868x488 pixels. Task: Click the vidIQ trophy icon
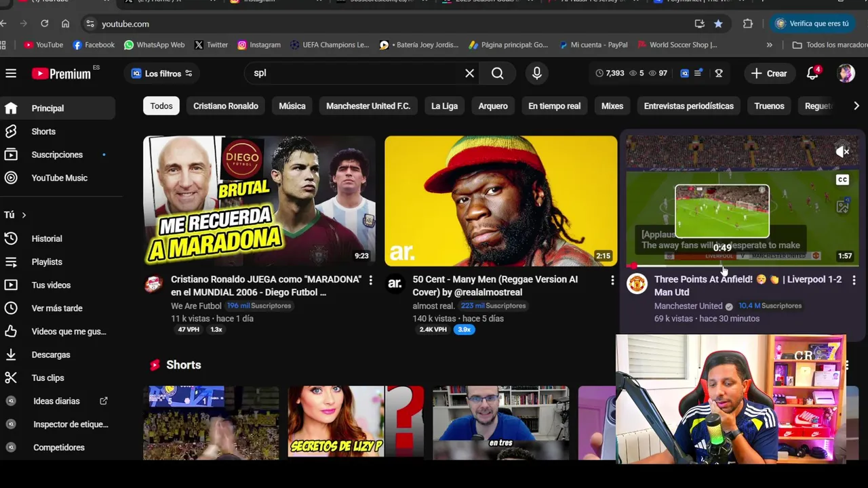[719, 73]
